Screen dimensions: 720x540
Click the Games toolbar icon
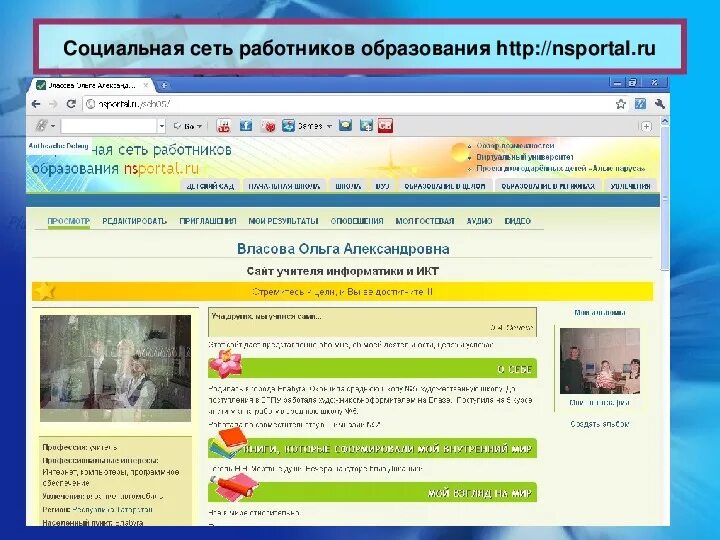pyautogui.click(x=288, y=125)
